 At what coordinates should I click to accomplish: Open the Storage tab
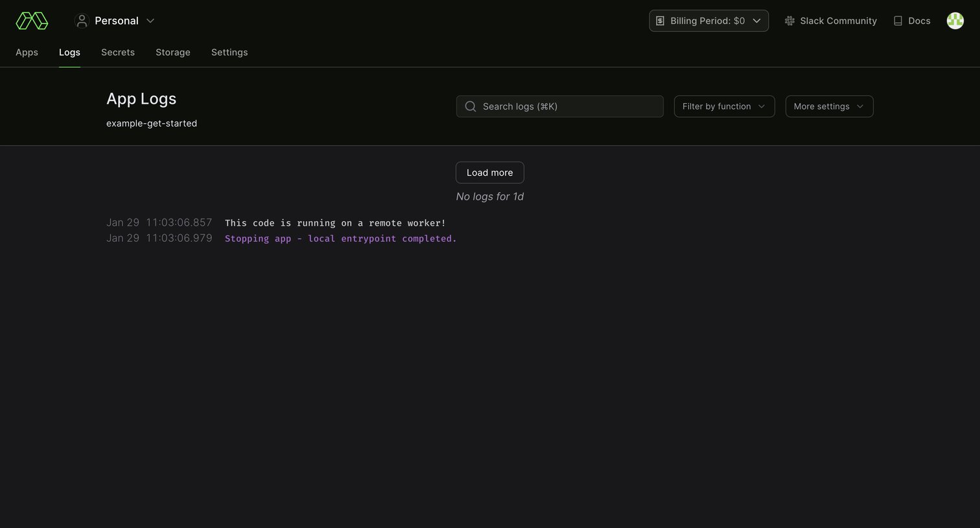173,53
